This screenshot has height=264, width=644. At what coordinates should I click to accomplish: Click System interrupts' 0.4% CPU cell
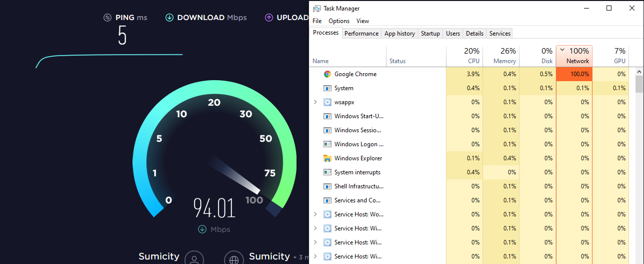(x=464, y=172)
